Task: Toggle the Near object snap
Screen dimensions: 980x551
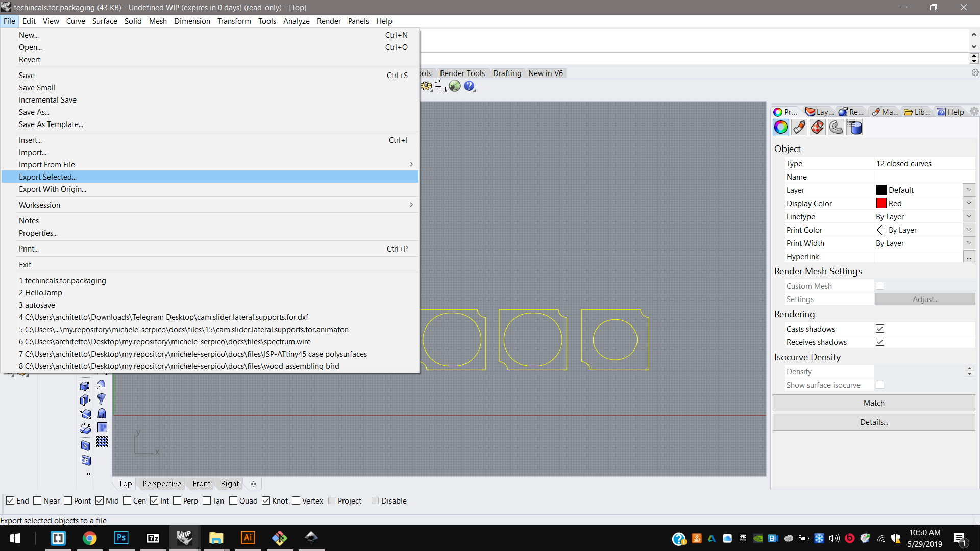Action: coord(38,500)
